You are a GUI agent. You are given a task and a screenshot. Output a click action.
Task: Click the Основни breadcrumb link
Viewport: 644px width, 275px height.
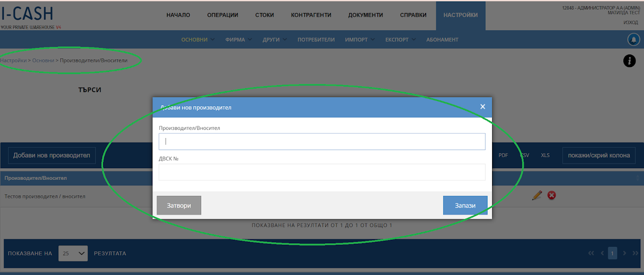tap(43, 60)
